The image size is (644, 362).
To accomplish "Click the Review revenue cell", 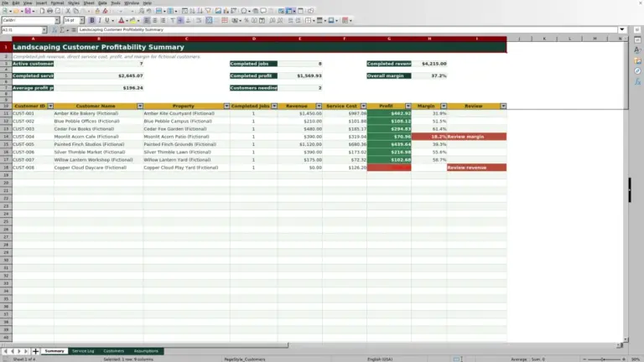I will [x=476, y=168].
